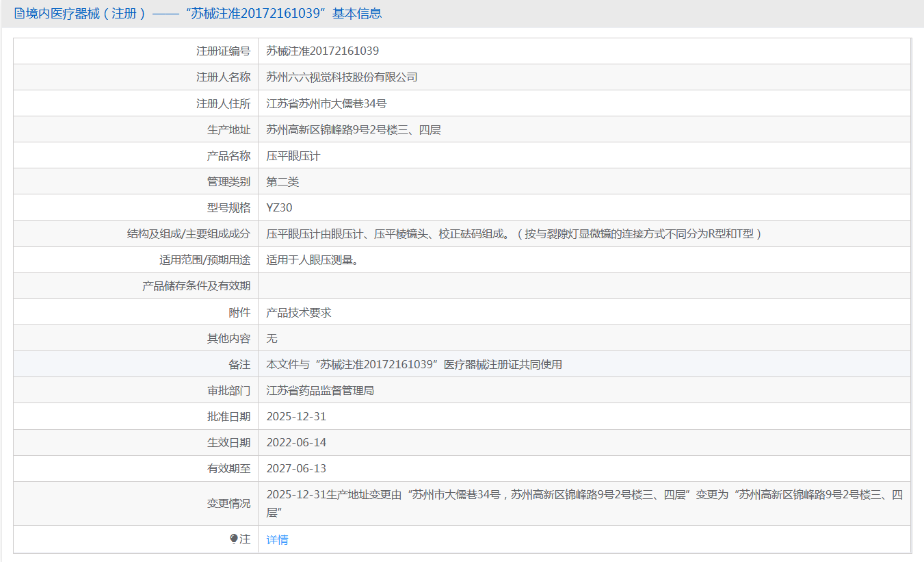Screen dimensions: 924x562
Task: Click approval date 2025-12-31
Action: point(296,416)
